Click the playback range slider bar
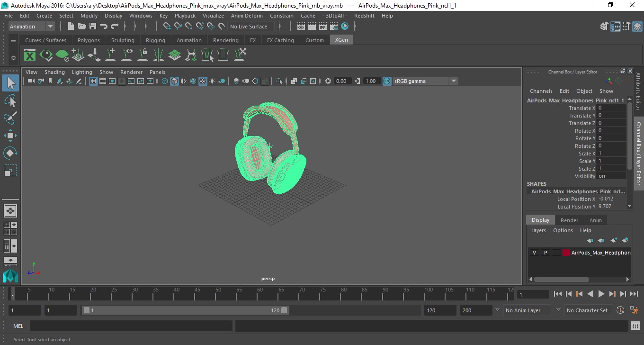 point(185,310)
